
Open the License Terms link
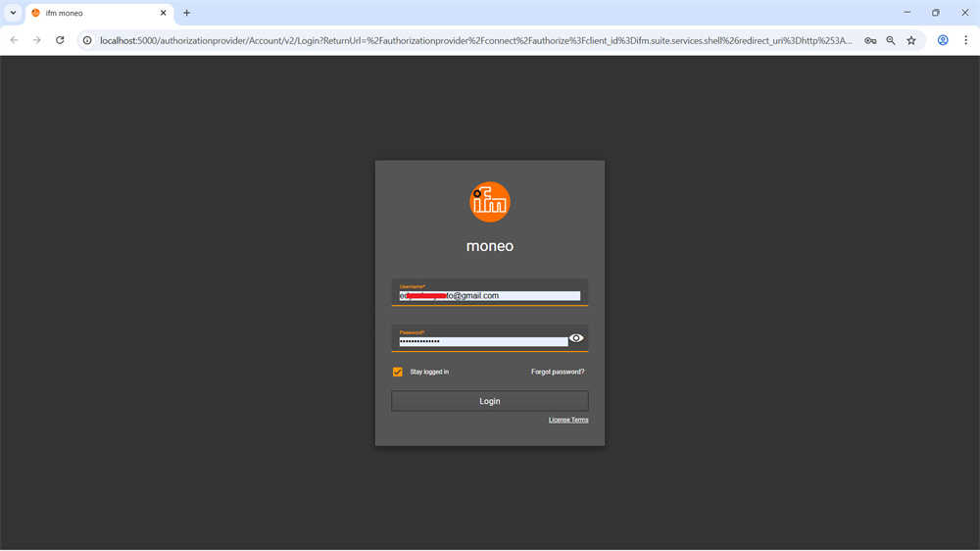[x=568, y=420]
